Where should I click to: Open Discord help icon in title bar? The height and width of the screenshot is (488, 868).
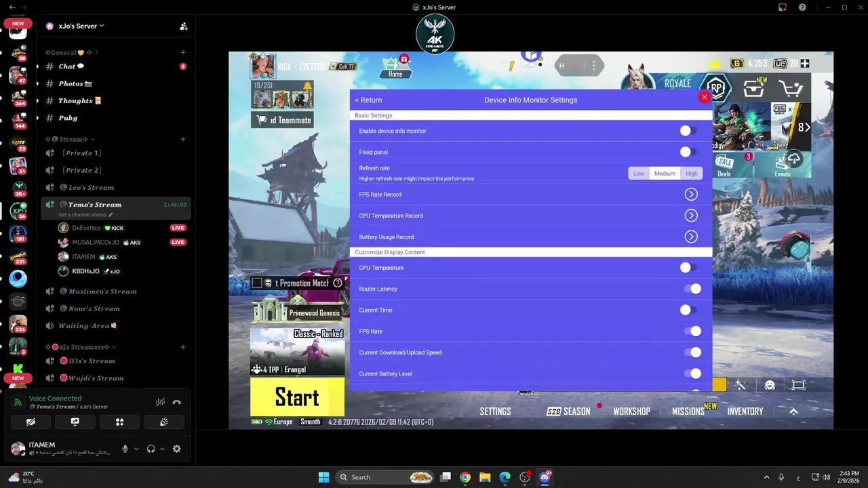(802, 7)
